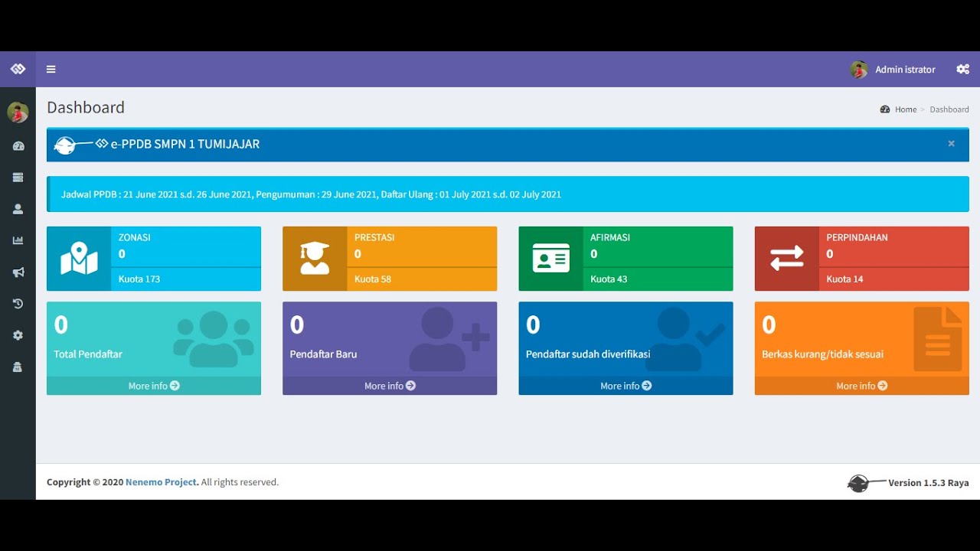Open the megaphone announcement icon in sidebar
Screen dimensions: 980x551
click(18, 272)
